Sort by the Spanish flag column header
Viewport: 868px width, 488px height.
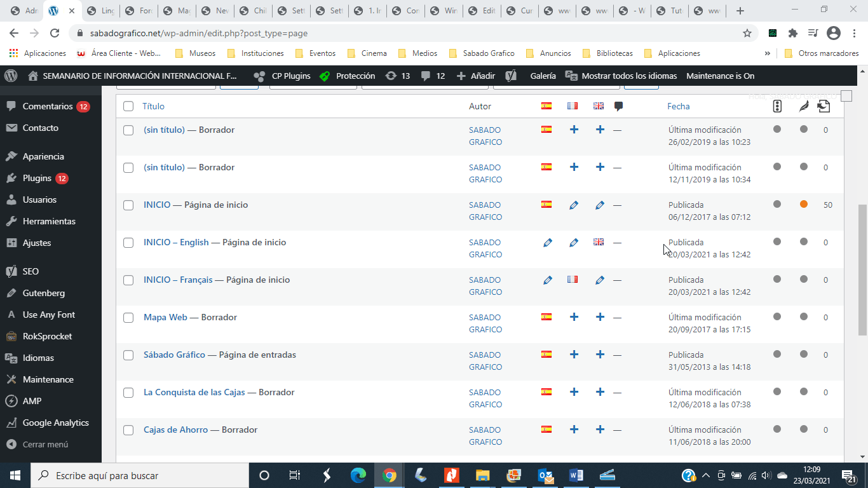(x=546, y=105)
